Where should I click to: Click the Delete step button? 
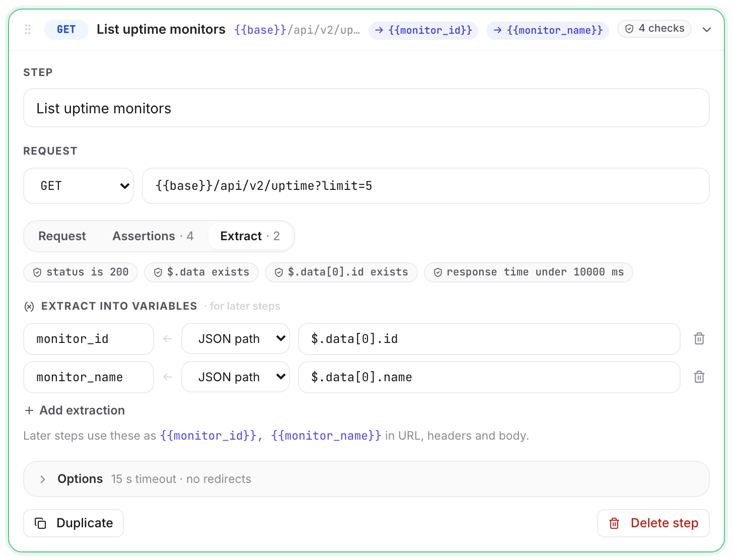point(653,523)
